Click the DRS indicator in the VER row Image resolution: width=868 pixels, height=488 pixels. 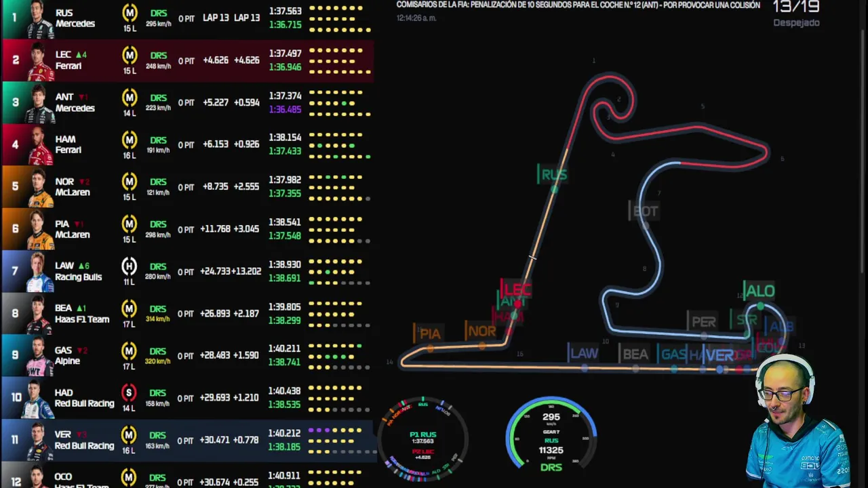158,435
